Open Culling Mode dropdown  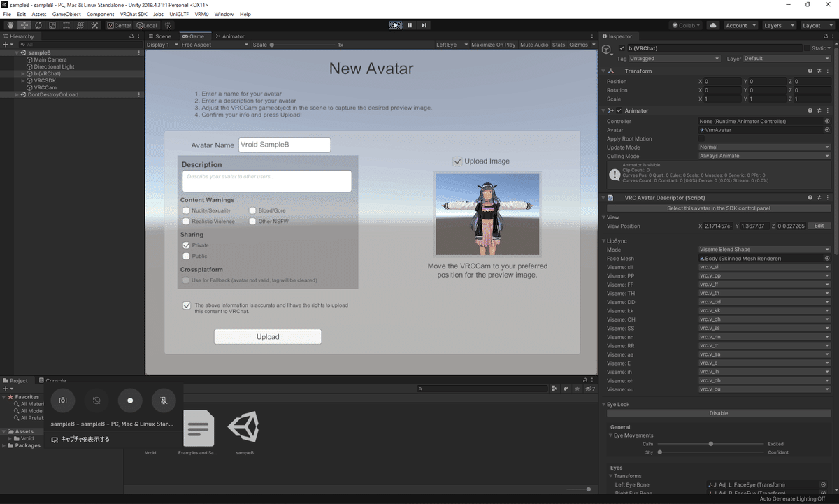click(x=764, y=156)
